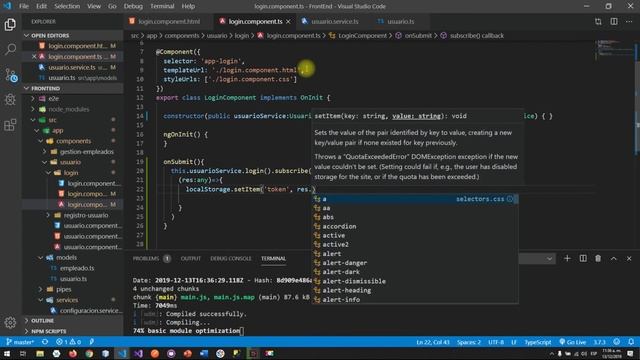Open the notifications bell in status bar
The width and height of the screenshot is (640, 360).
click(631, 342)
